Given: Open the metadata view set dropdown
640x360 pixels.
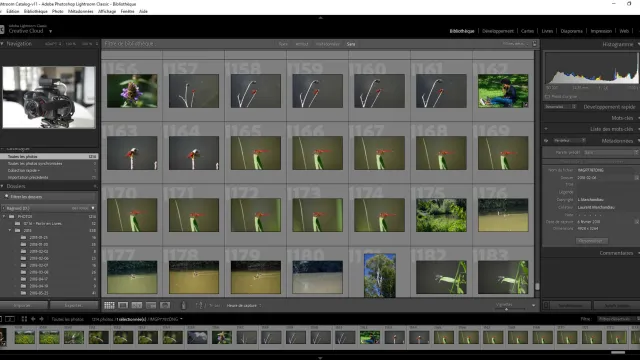Looking at the screenshot, I should click(569, 140).
